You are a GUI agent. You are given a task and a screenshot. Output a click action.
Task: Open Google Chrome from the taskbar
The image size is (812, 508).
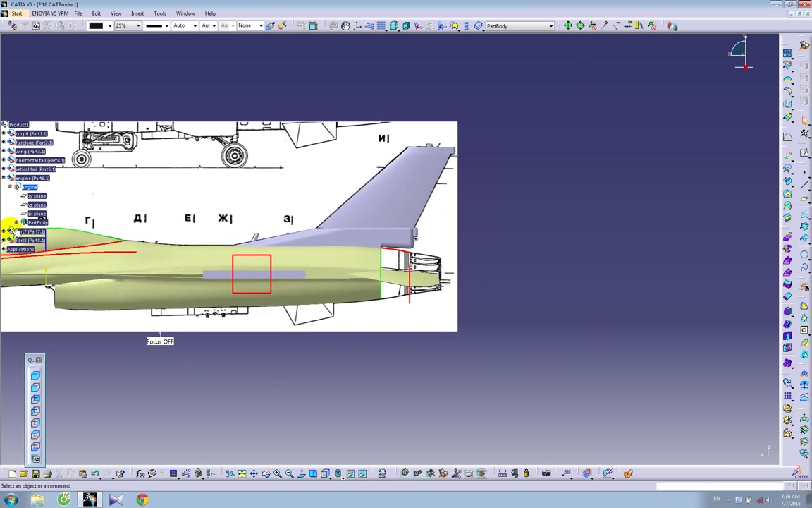[142, 500]
